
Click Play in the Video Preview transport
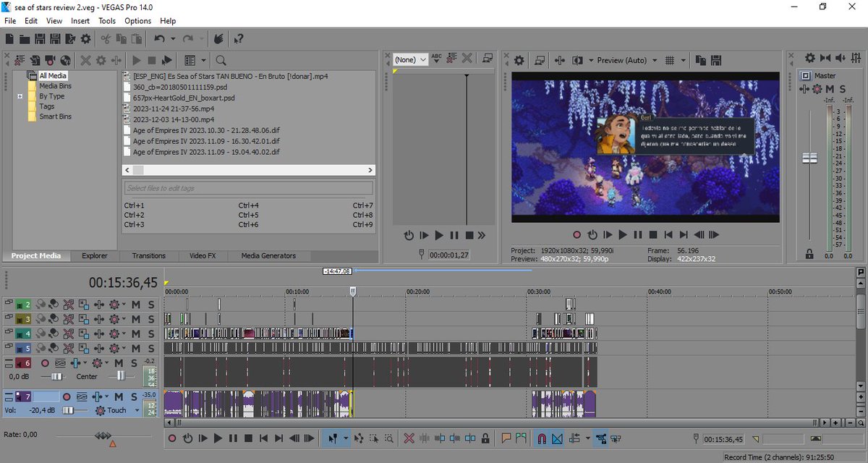pos(623,235)
